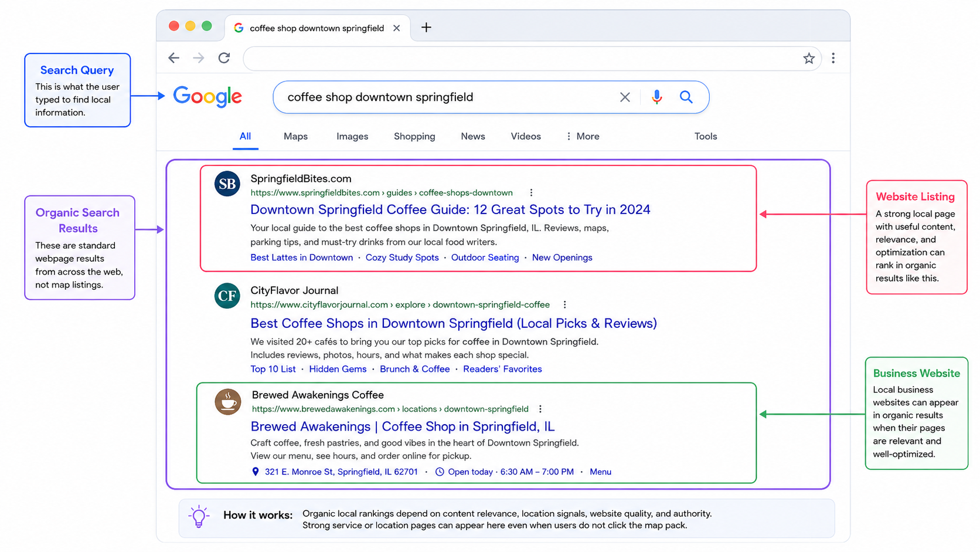Open more options for the Brewed Awakenings result
This screenshot has width=980, height=552.
coord(540,409)
